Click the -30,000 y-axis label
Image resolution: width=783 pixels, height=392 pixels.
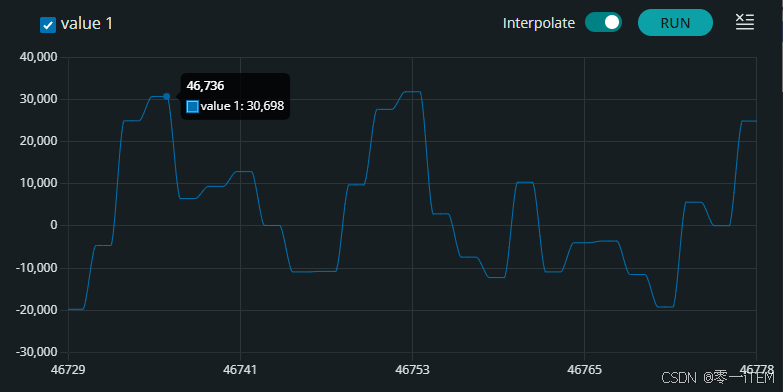point(36,352)
